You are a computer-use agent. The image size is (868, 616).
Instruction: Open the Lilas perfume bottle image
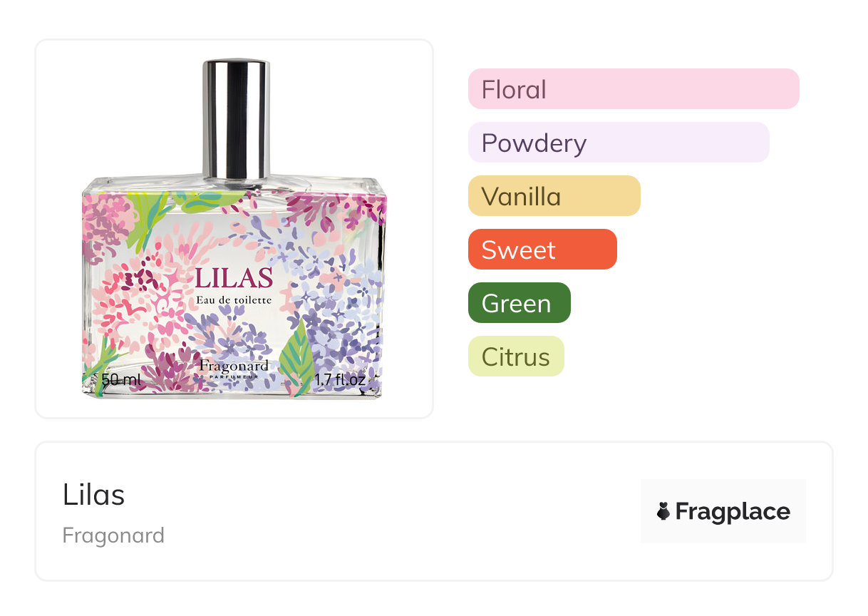pos(234,229)
